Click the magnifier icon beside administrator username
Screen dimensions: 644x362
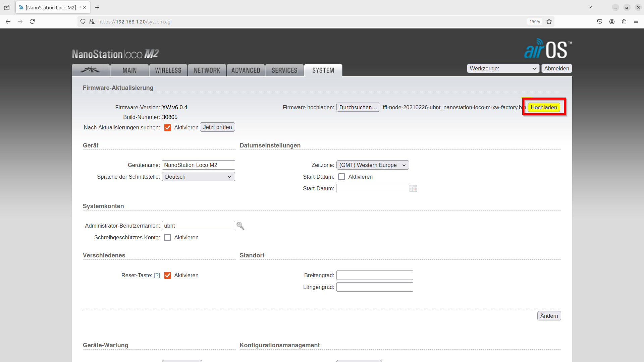(x=240, y=226)
